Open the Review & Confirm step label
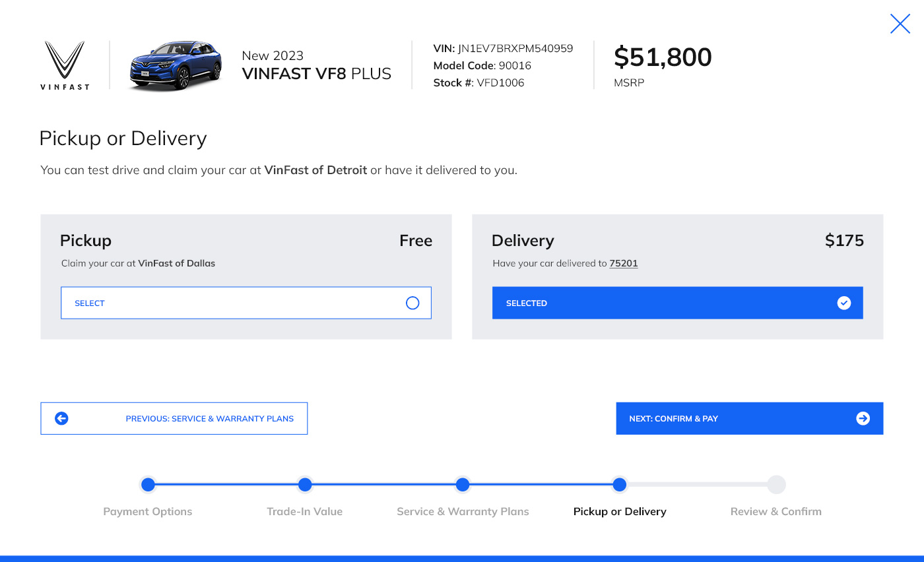This screenshot has height=562, width=924. (x=776, y=511)
